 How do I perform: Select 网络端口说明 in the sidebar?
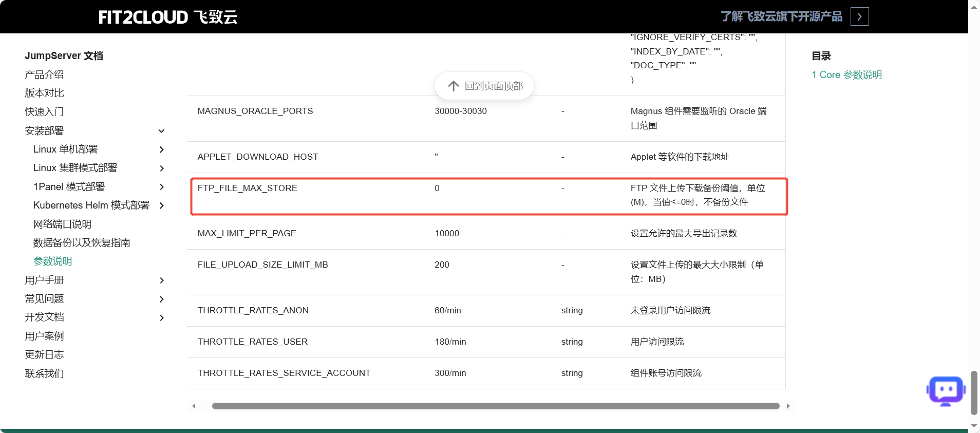click(x=62, y=224)
